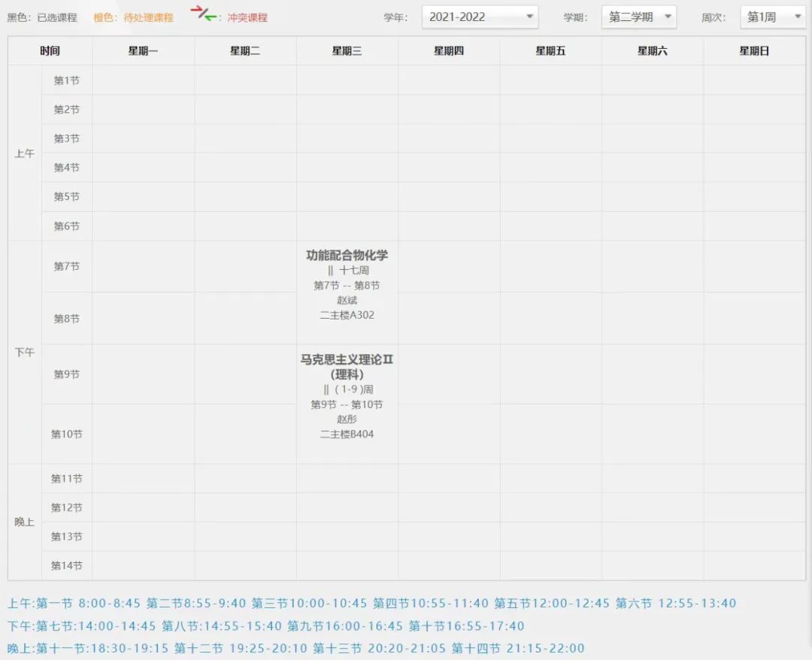Click the 星期一 column header
The image size is (812, 660).
[x=143, y=51]
